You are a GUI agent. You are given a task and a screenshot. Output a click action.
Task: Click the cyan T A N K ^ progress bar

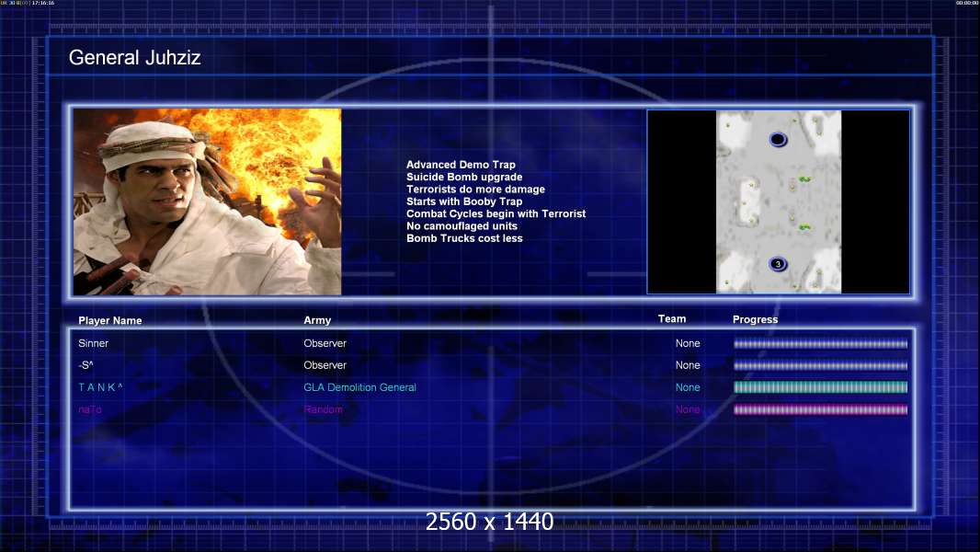821,387
